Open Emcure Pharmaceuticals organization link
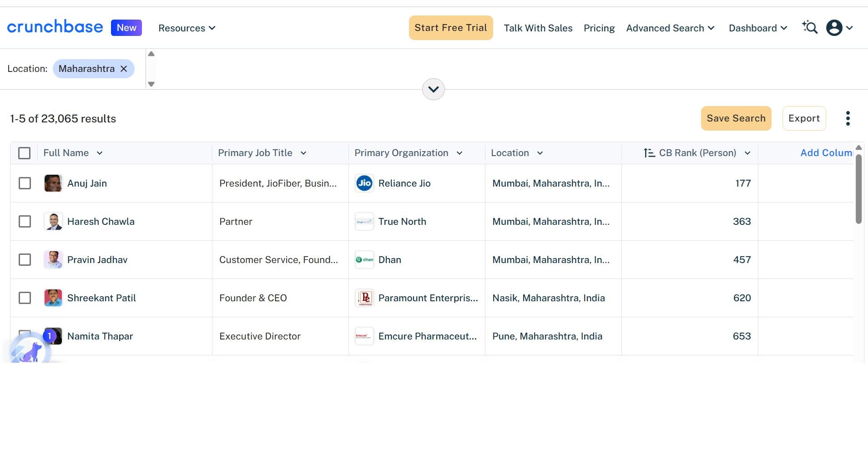Image resolution: width=868 pixels, height=451 pixels. (428, 336)
